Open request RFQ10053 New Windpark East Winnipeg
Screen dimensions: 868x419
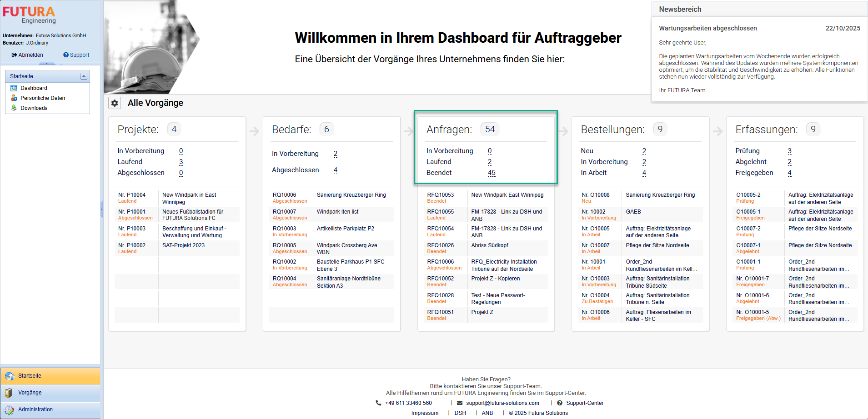click(507, 195)
